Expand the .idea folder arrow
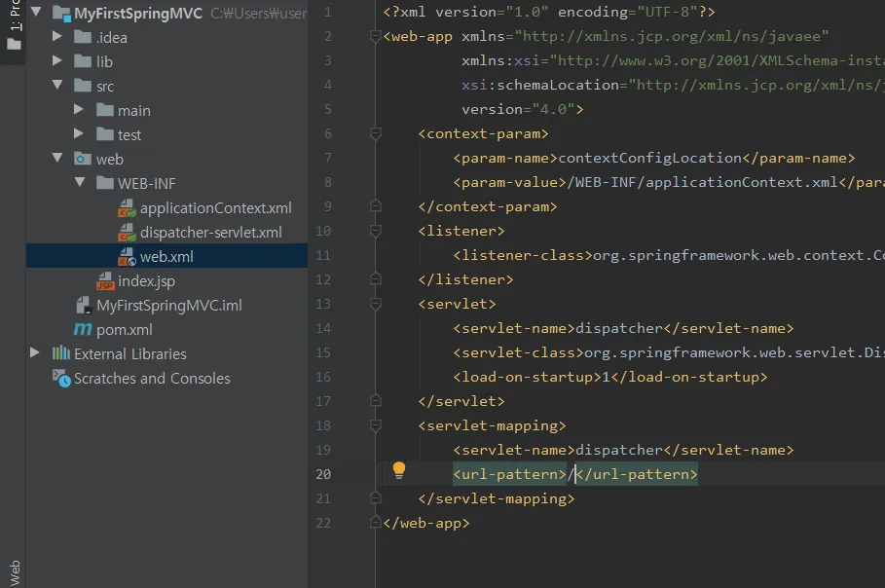Screen dimensions: 885x588 point(57,37)
